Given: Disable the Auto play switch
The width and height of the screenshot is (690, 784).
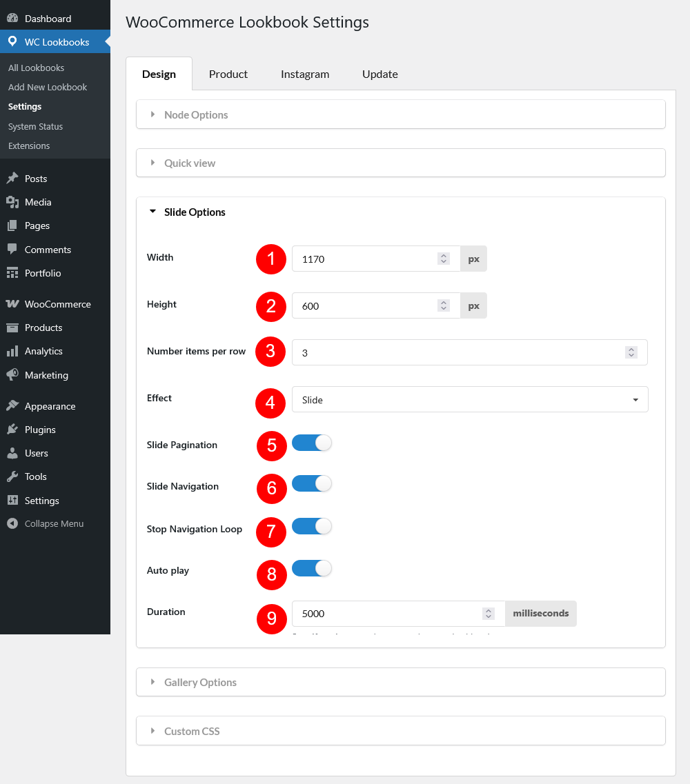Looking at the screenshot, I should point(312,568).
